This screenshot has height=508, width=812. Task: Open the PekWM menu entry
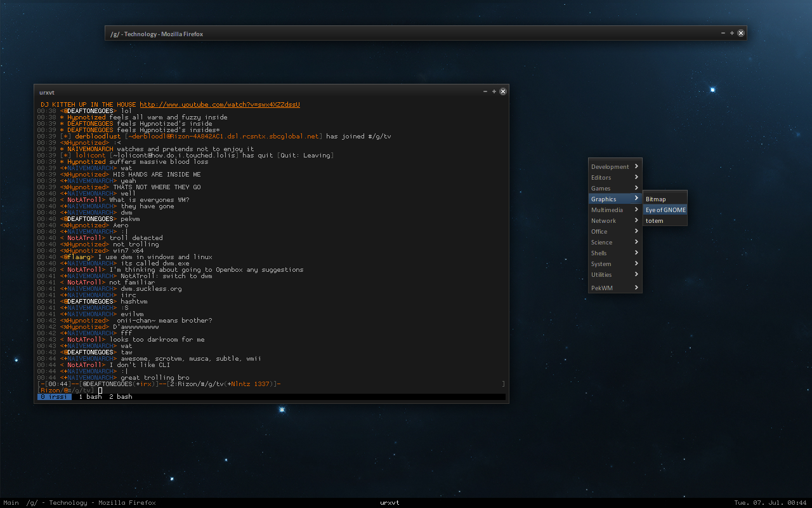click(601, 288)
